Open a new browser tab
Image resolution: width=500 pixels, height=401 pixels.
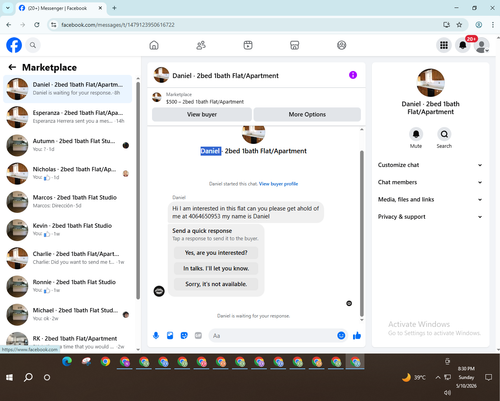pos(114,8)
